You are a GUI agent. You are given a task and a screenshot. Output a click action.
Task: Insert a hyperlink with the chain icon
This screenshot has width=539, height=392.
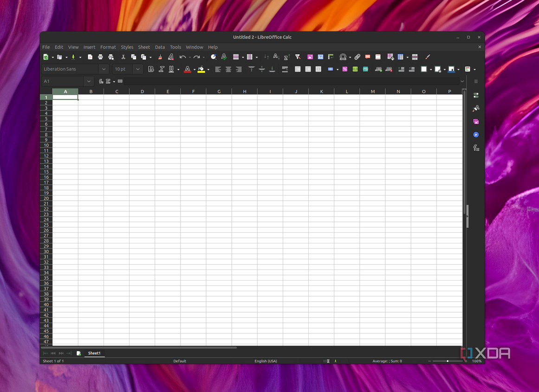(357, 57)
